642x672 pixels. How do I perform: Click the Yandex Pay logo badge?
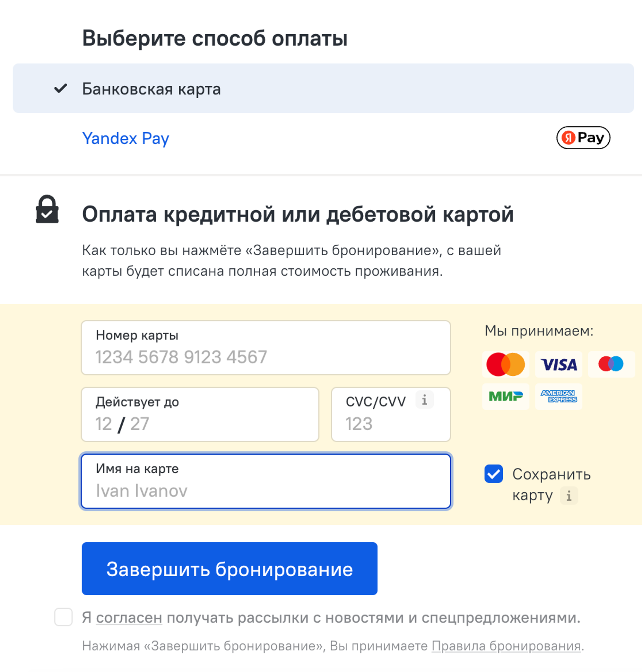click(x=583, y=138)
